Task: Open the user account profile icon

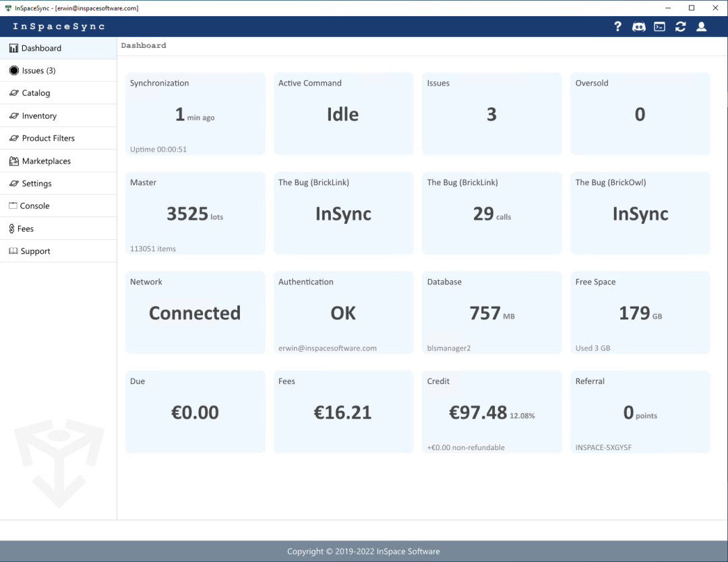Action: [701, 26]
